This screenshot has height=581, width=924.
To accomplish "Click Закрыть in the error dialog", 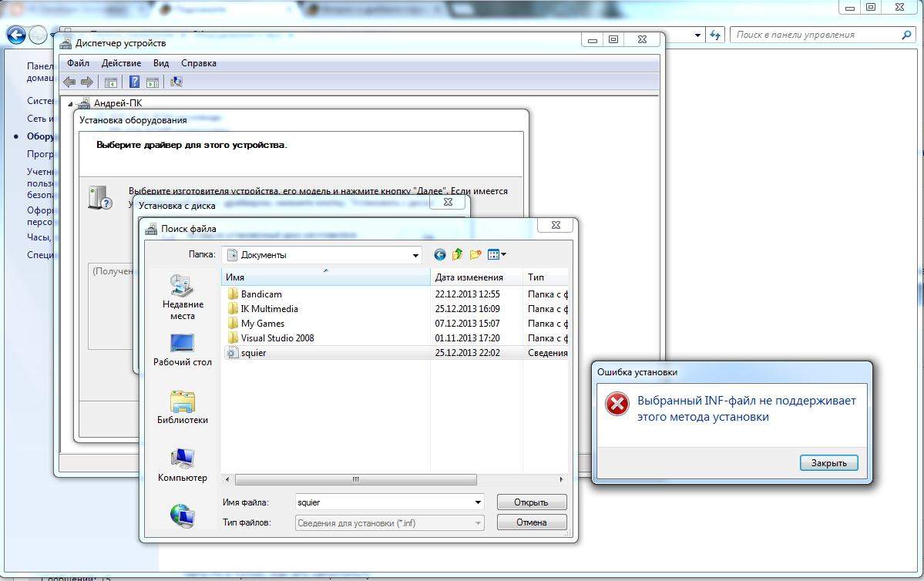I will pos(828,463).
